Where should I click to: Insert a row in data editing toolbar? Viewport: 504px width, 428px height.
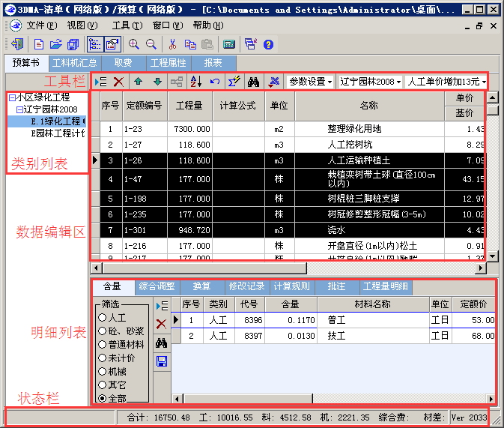point(100,82)
